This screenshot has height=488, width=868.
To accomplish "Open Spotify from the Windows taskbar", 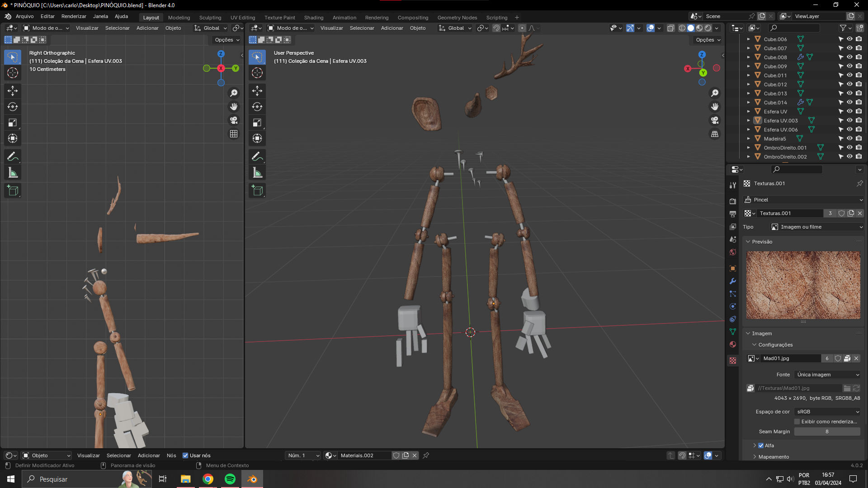I will [230, 479].
